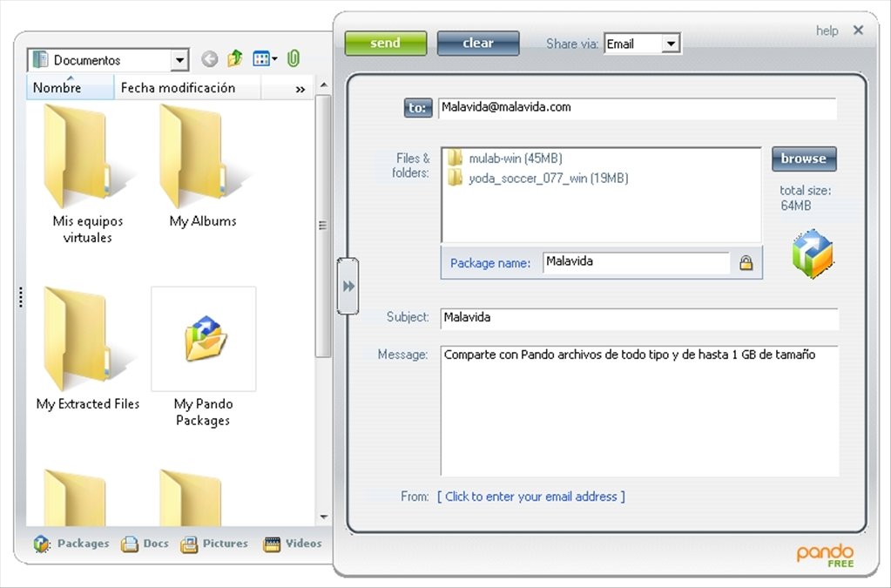Open the Packages shortcut tab

tap(71, 544)
